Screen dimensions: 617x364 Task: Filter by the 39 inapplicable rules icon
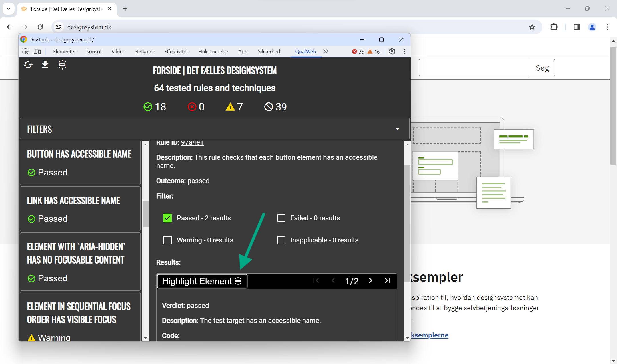tap(269, 107)
